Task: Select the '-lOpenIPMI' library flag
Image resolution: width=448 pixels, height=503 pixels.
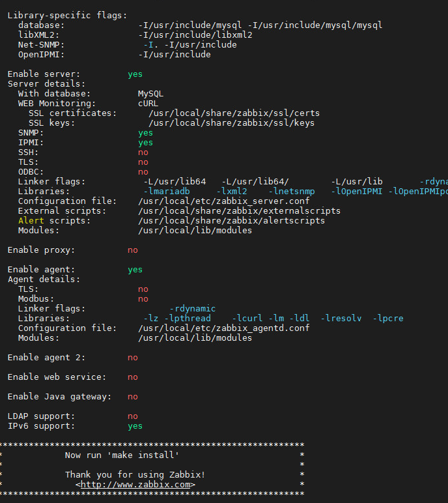Action: pyautogui.click(x=357, y=192)
